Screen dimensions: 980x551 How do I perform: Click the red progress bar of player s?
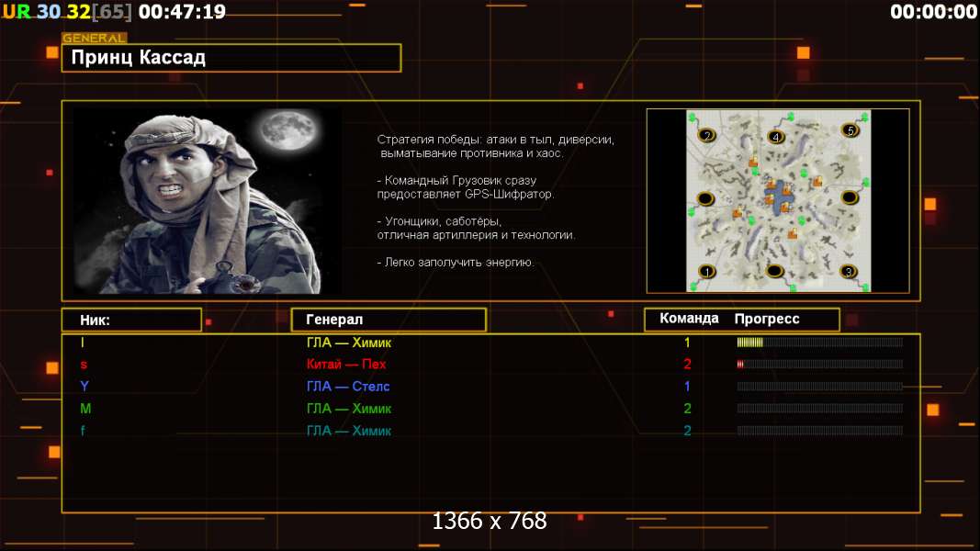[x=820, y=365]
